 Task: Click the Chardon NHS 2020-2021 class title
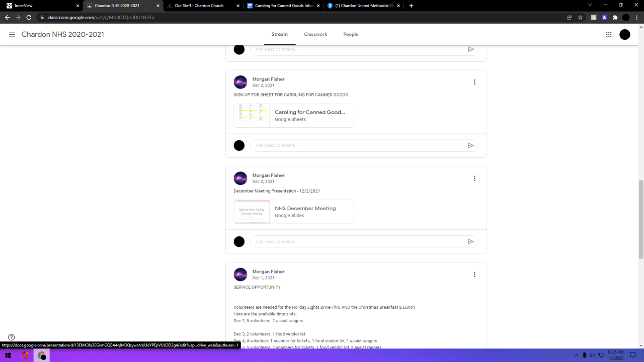click(x=63, y=35)
